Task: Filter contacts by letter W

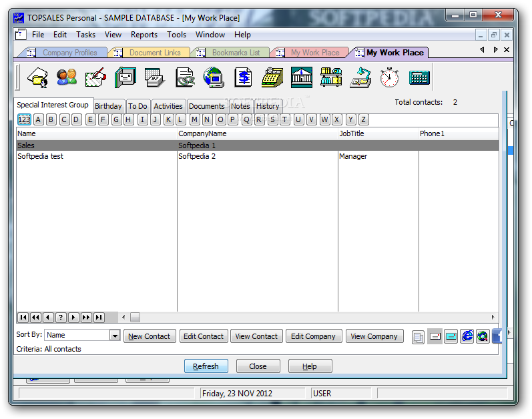Action: point(324,119)
